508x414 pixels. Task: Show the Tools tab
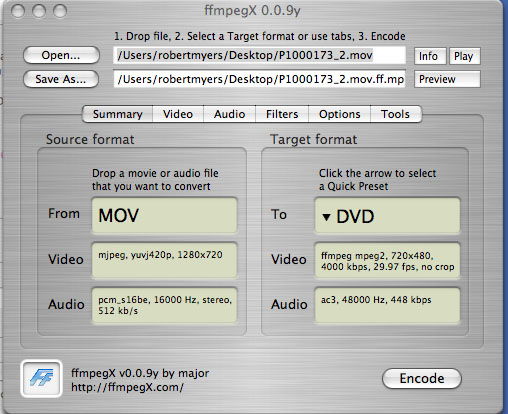coord(396,114)
